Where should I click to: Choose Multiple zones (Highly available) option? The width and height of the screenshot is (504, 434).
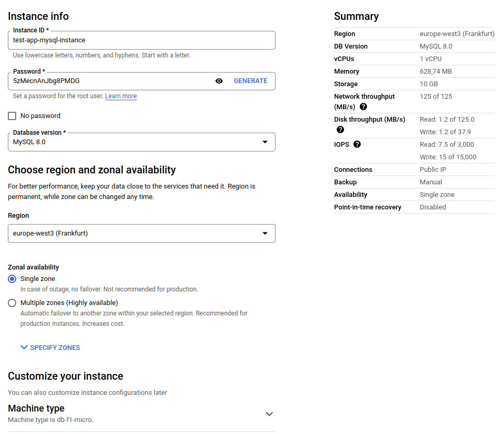tap(12, 302)
